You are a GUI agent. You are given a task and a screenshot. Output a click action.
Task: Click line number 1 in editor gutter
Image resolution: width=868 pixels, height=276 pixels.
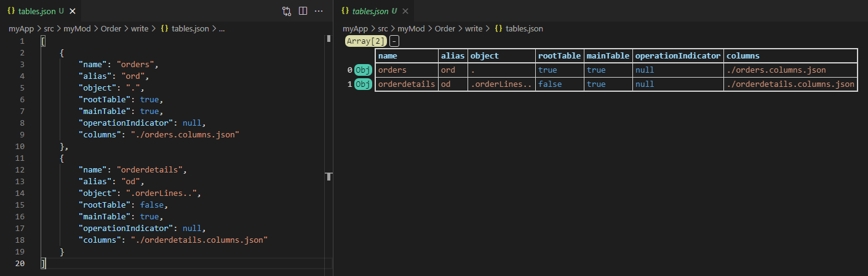[x=22, y=41]
